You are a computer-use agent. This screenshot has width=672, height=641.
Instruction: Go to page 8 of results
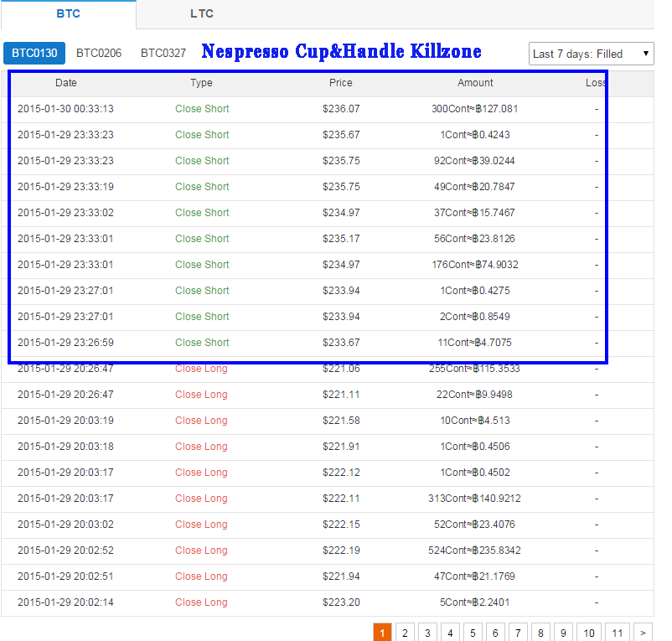[x=540, y=633]
